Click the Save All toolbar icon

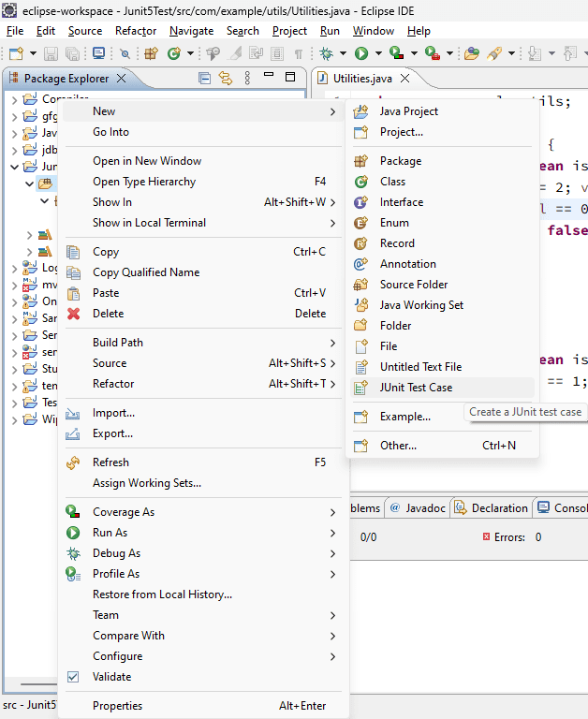pyautogui.click(x=72, y=53)
